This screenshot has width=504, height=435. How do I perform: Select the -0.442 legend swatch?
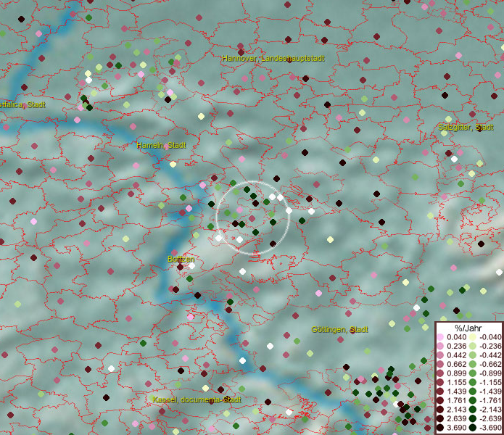[x=473, y=355]
